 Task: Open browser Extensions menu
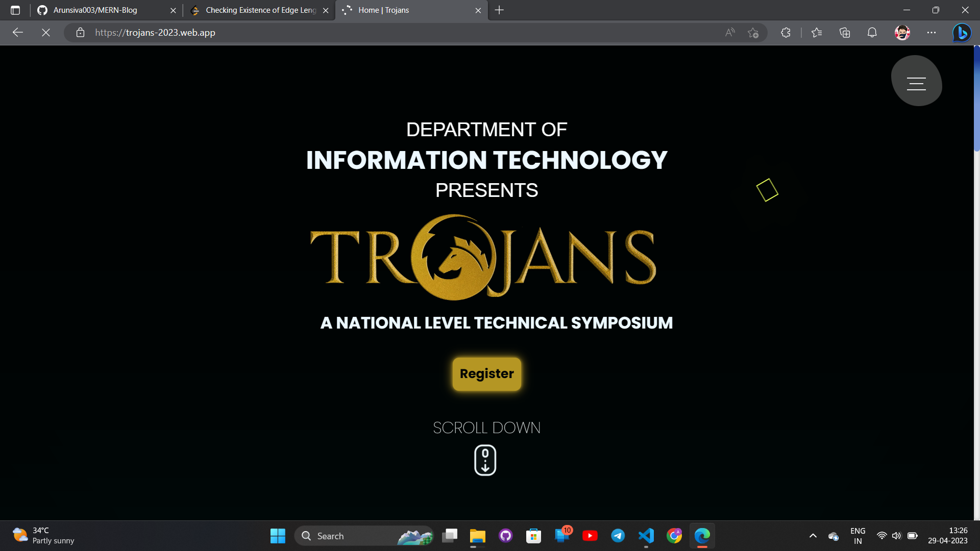(786, 33)
